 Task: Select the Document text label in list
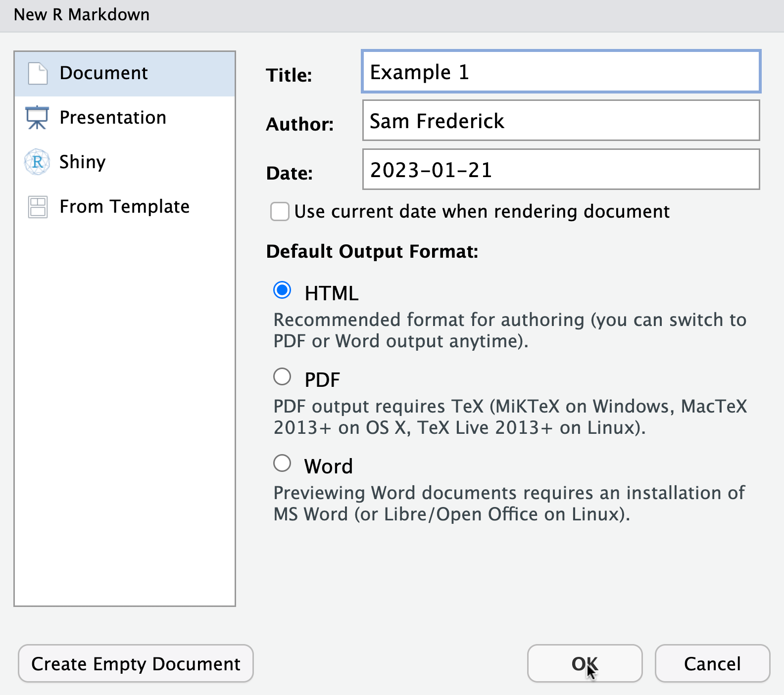tap(103, 73)
